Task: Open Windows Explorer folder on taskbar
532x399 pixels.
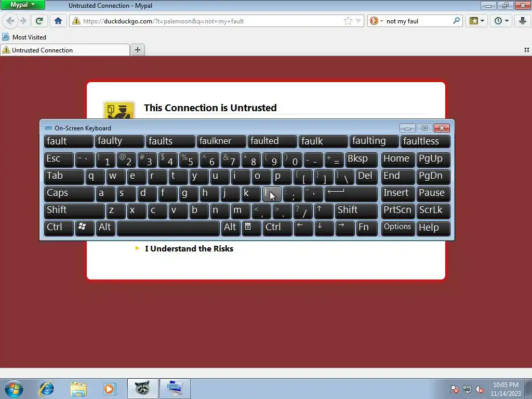Action: coord(78,389)
